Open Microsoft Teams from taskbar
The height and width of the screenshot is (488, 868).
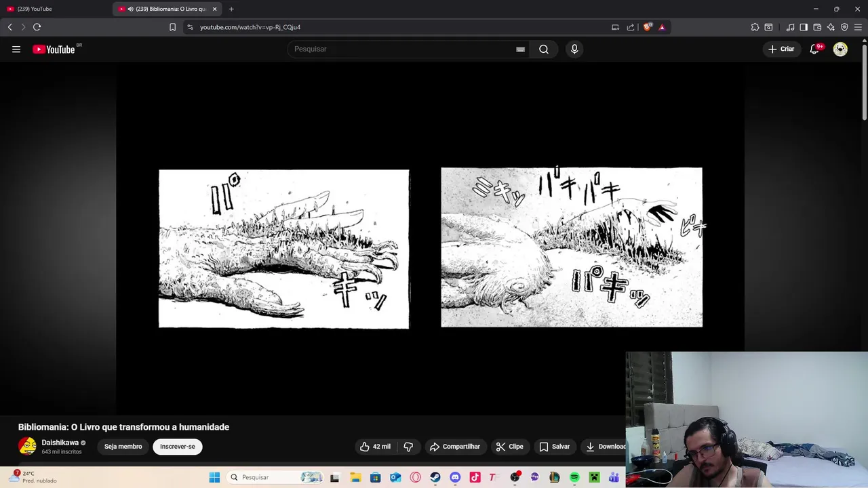(614, 477)
